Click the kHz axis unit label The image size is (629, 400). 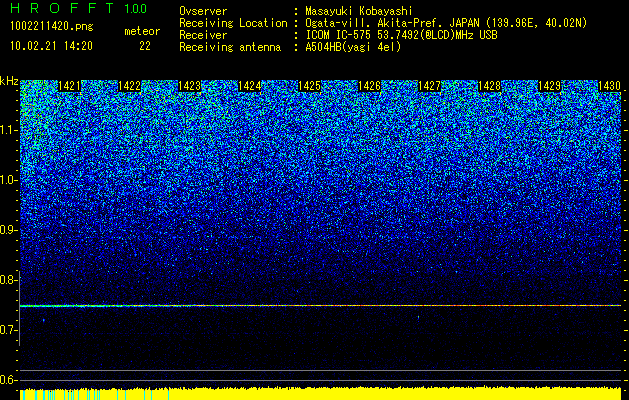(x=9, y=81)
